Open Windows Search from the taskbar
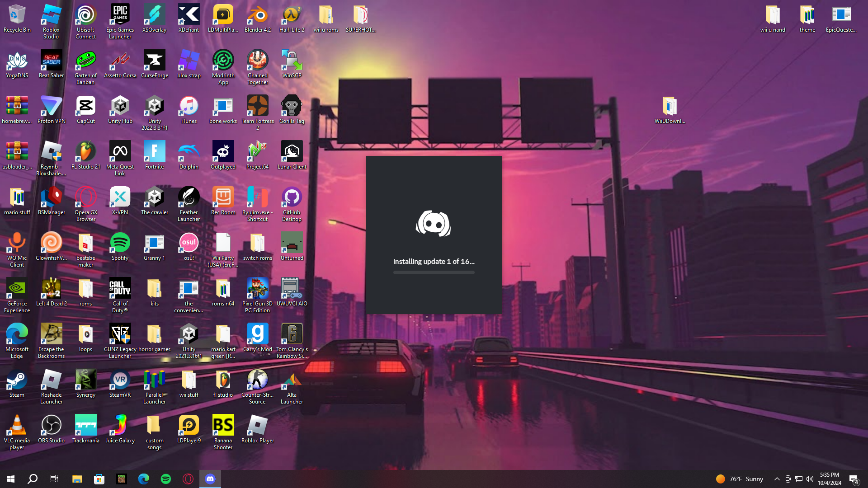This screenshot has height=488, width=868. click(x=33, y=479)
